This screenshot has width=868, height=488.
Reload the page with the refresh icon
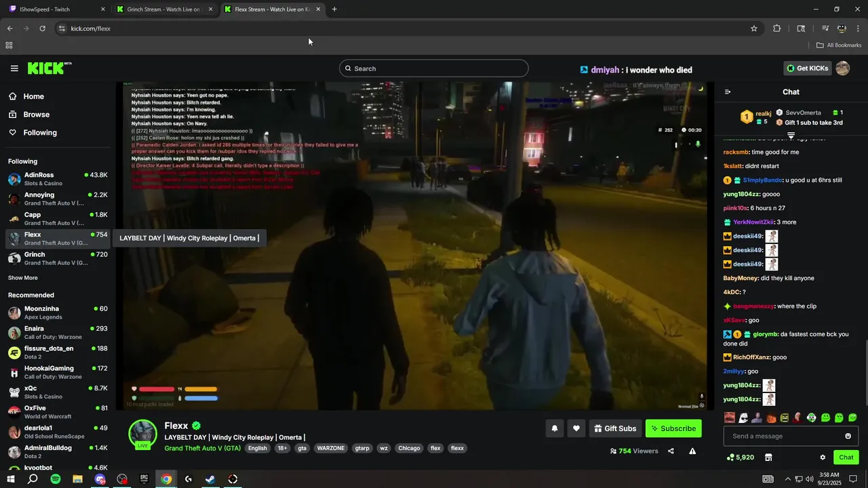(42, 28)
